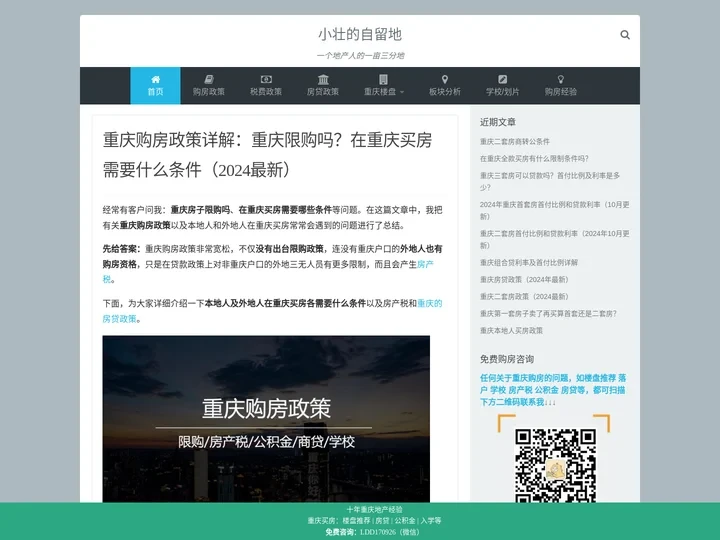Open 重庆三套房可以贷款吗 post

(x=550, y=181)
